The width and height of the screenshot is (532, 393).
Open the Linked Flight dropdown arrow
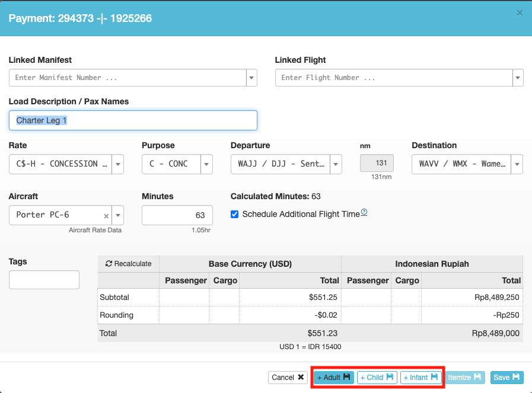[518, 78]
